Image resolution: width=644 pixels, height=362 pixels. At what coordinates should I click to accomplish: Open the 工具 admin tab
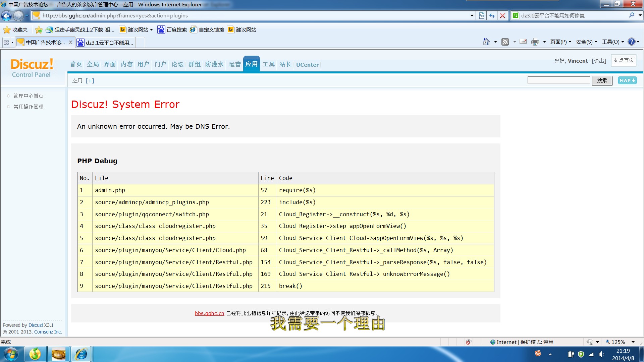pyautogui.click(x=269, y=64)
